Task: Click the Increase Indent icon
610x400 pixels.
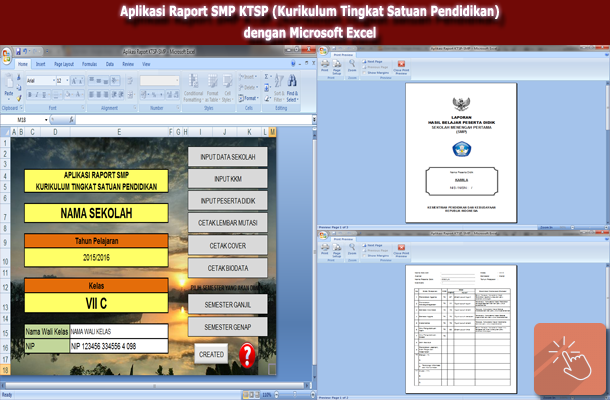Action: click(x=121, y=95)
